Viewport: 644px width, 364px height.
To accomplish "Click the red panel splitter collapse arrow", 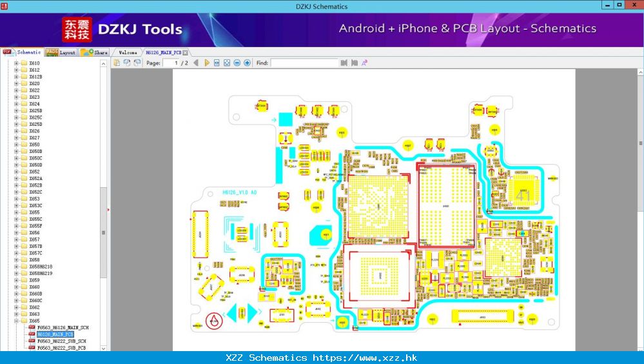I will click(108, 210).
